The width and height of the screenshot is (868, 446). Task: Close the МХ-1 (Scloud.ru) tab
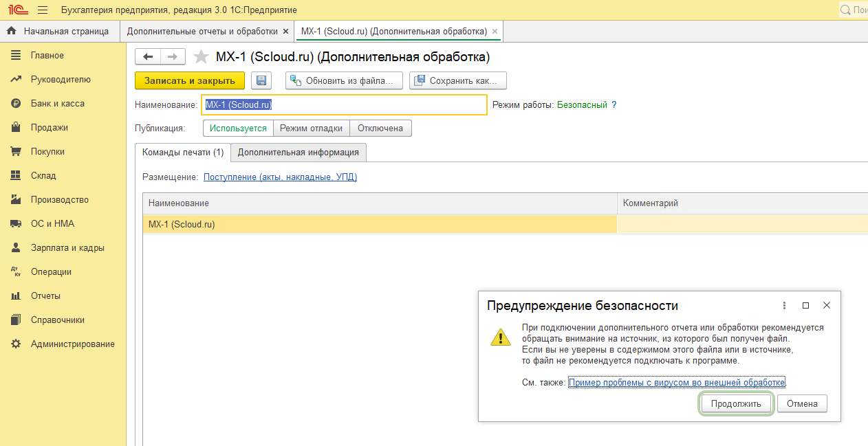495,32
